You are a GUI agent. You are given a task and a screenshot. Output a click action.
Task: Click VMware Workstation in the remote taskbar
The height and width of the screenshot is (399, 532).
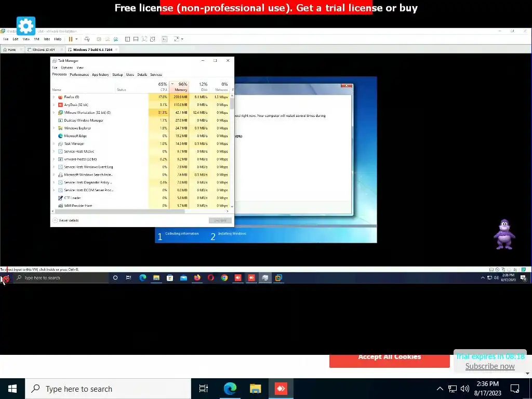(278, 278)
